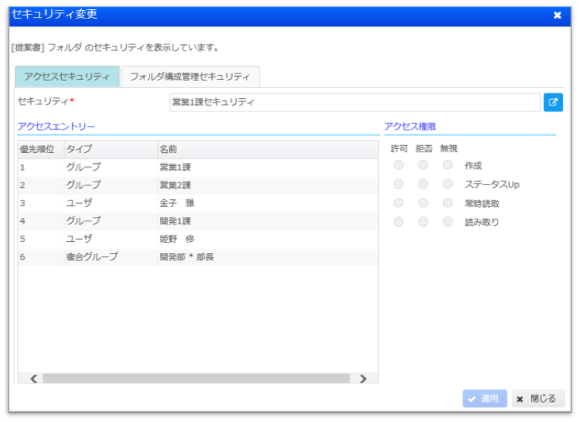This screenshot has width=579, height=422.
Task: Select the 許可 radio for 常時読取
Action: click(398, 203)
